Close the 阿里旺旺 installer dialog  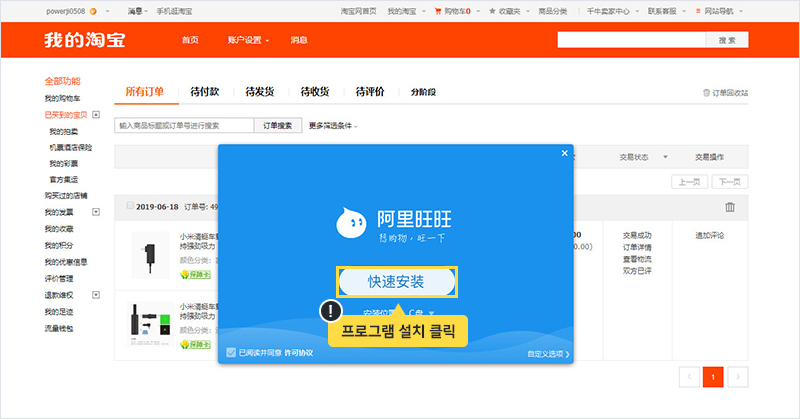coord(564,153)
